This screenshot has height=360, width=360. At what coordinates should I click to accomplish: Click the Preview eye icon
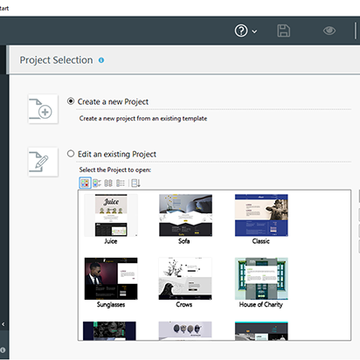click(x=329, y=31)
